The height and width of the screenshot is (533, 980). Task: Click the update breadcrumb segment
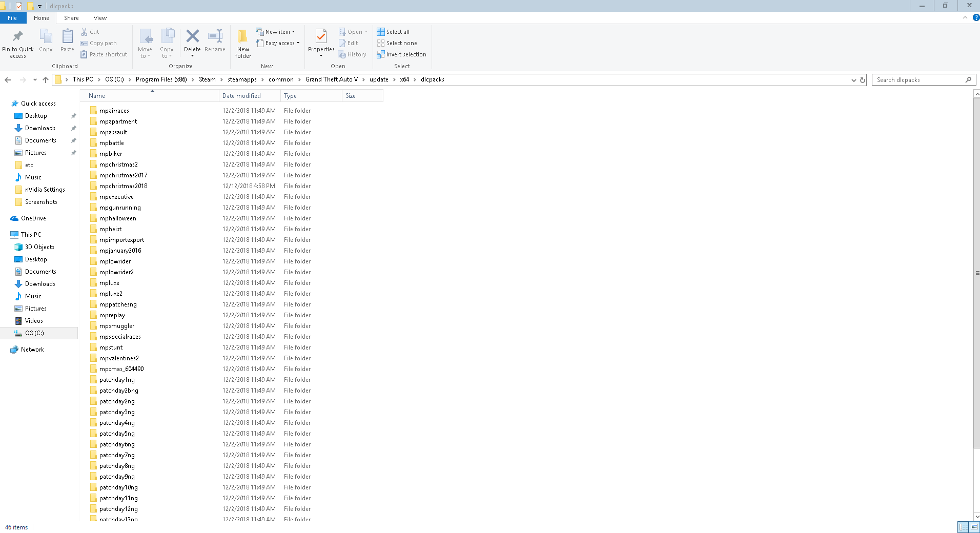pyautogui.click(x=379, y=79)
